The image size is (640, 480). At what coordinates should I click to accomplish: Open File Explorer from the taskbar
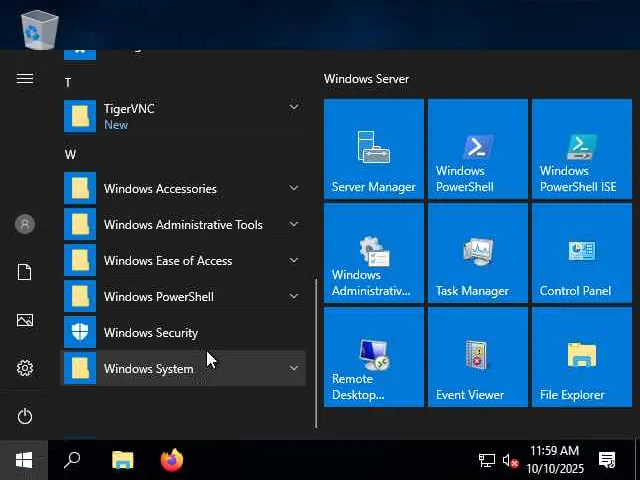click(x=122, y=460)
